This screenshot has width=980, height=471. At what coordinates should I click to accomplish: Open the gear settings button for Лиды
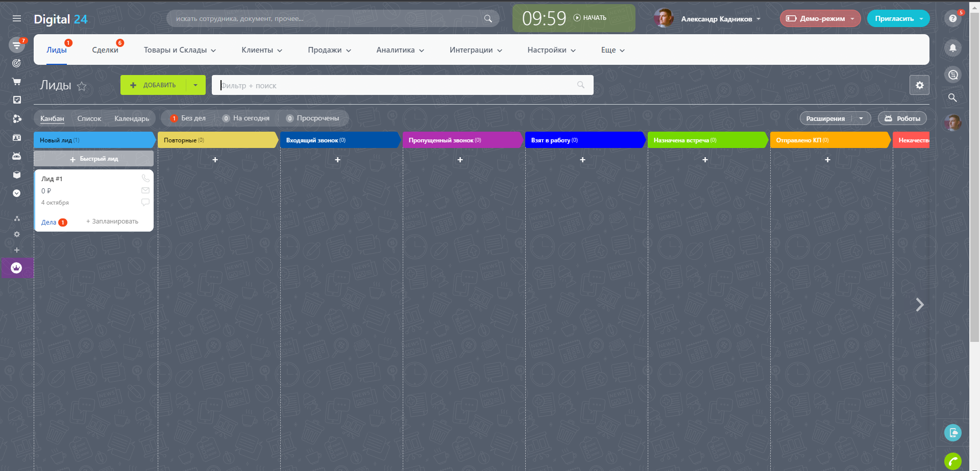pos(919,85)
